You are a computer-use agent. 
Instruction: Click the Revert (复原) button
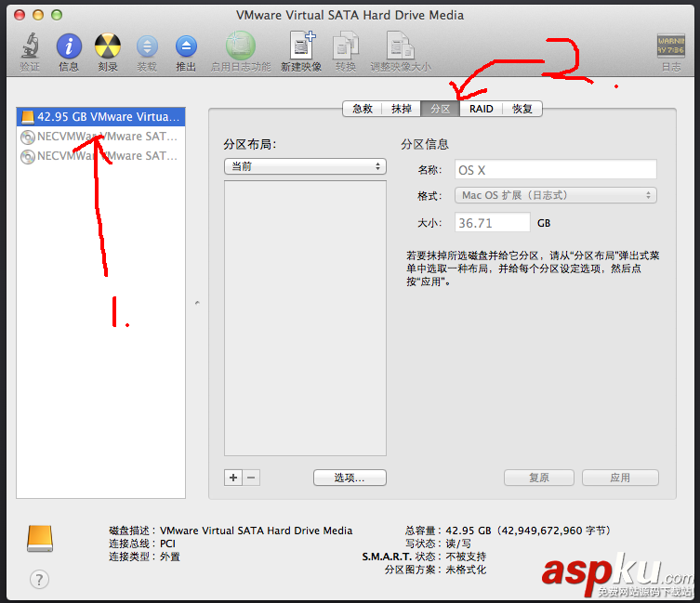pyautogui.click(x=539, y=478)
